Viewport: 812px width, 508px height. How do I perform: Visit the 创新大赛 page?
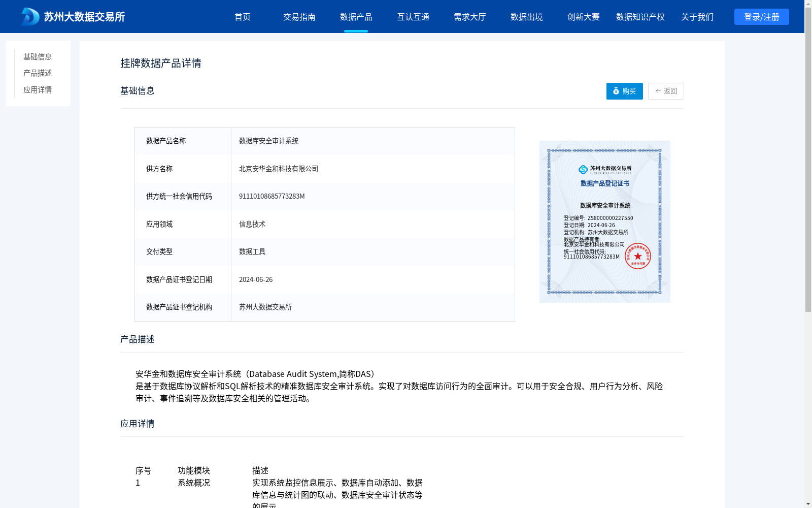(584, 17)
